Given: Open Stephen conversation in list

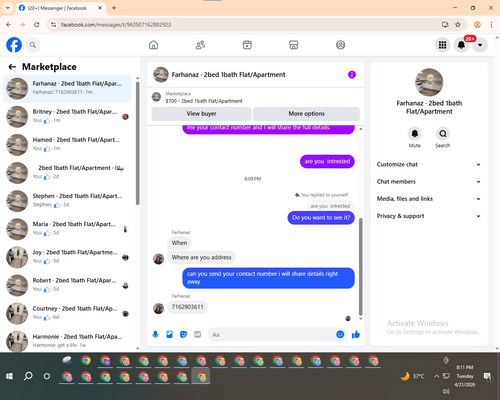Looking at the screenshot, I should click(x=67, y=201).
